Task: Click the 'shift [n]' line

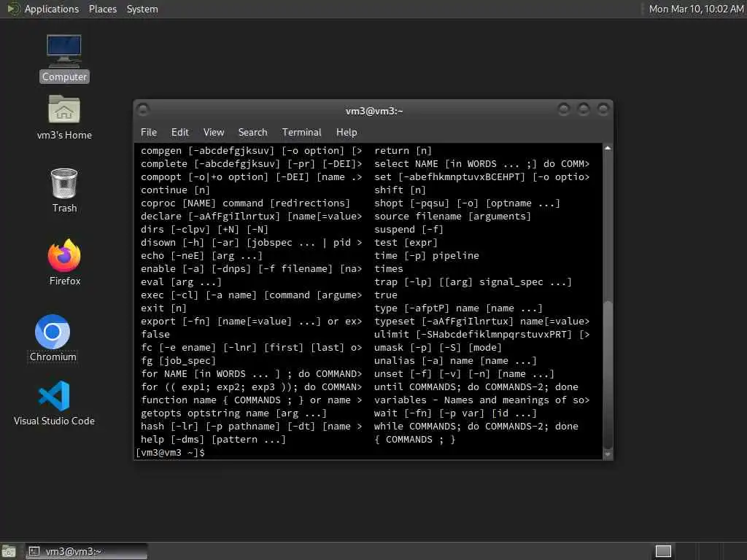Action: (400, 190)
